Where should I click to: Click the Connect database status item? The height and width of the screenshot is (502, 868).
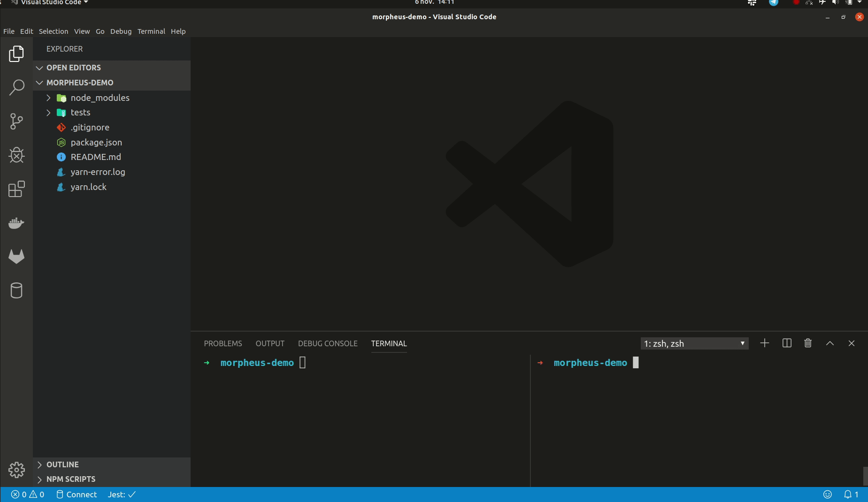pos(77,494)
